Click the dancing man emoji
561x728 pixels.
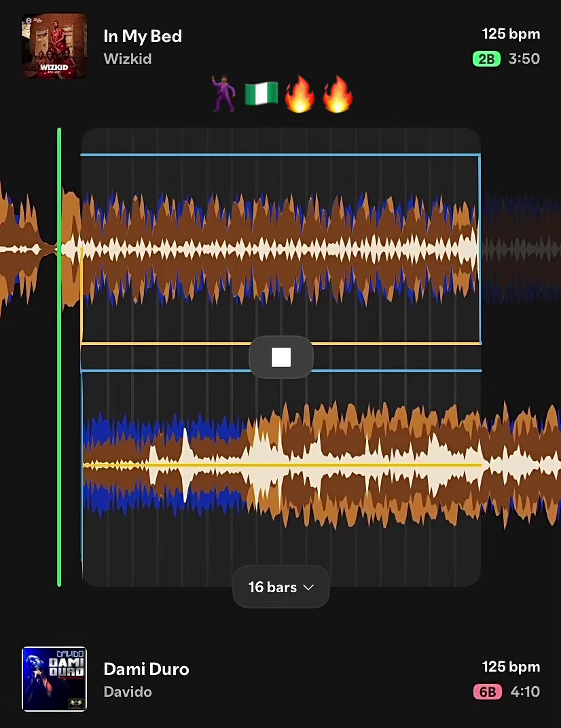(223, 93)
